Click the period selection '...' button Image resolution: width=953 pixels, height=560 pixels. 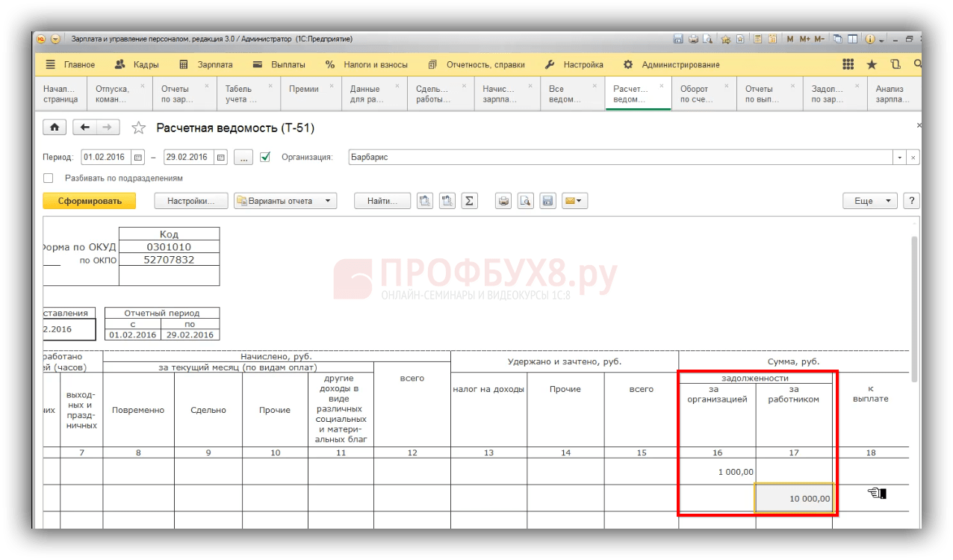point(243,158)
